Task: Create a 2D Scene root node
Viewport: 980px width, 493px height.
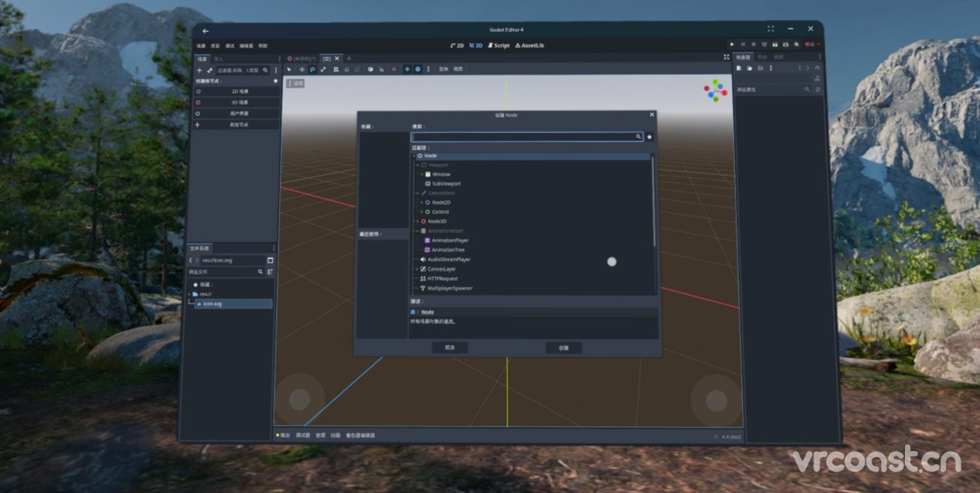Action: pos(237,91)
